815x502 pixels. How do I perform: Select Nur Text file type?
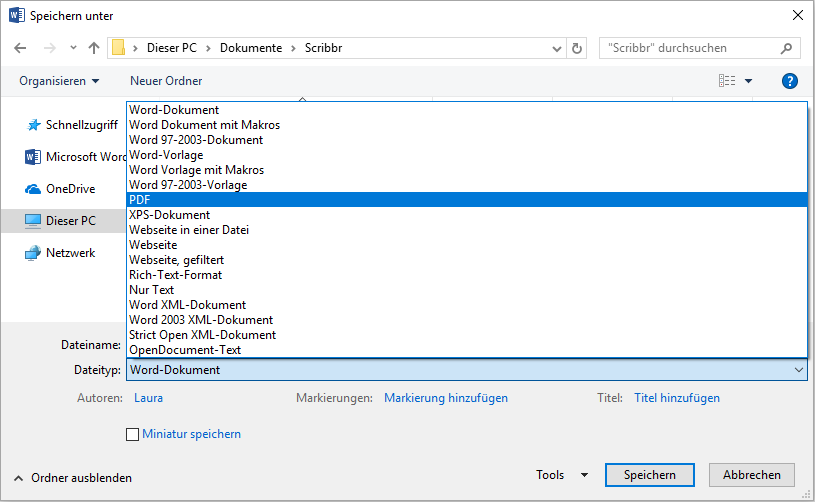click(467, 290)
